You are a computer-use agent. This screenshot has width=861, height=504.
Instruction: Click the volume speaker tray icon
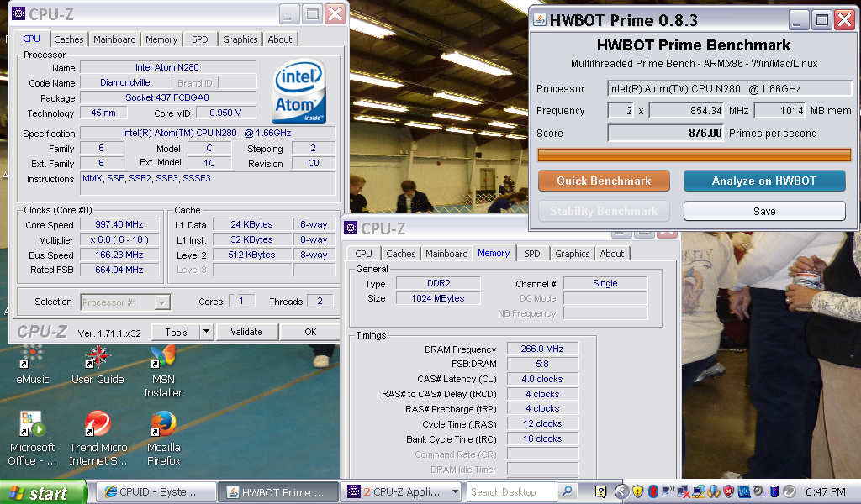coord(759,491)
